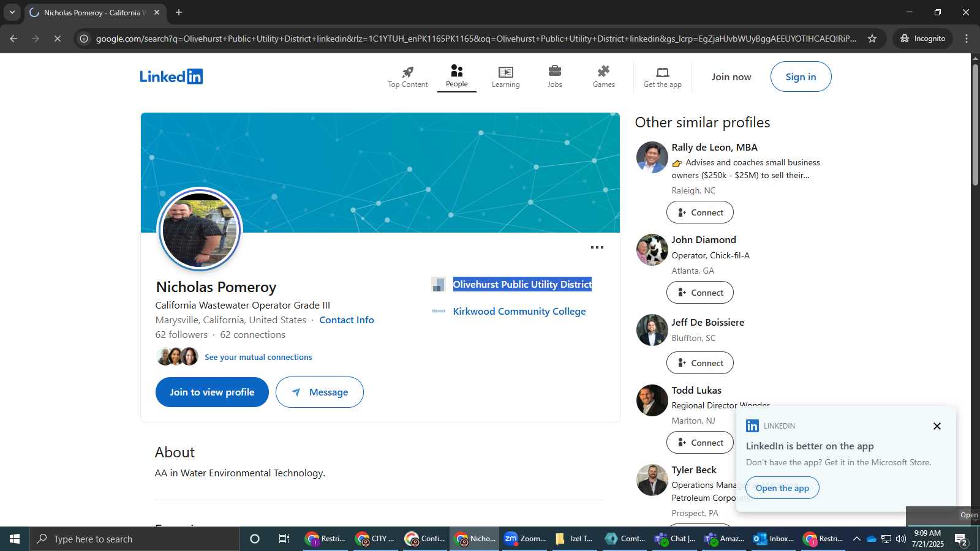This screenshot has height=551, width=980.
Task: Click the address bar URL field
Action: 476,39
